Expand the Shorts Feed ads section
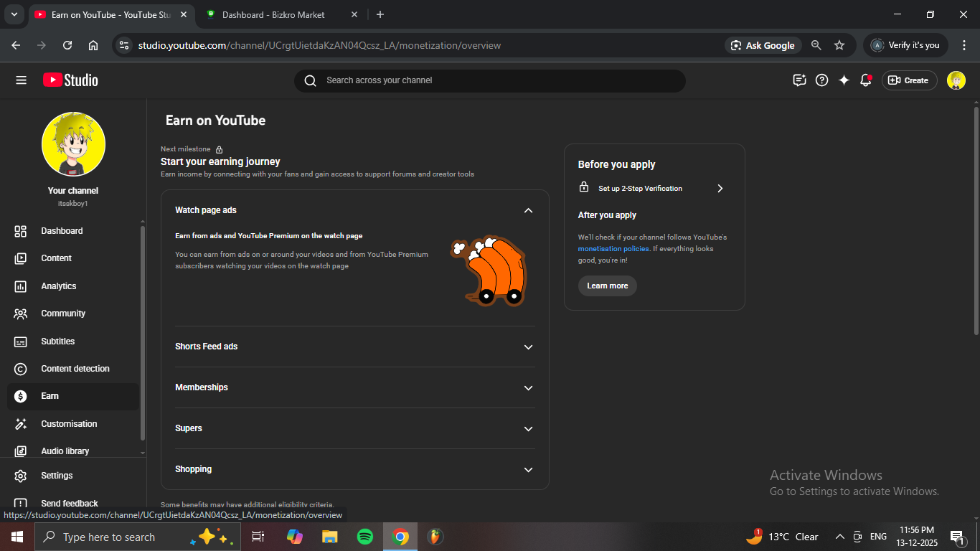This screenshot has width=980, height=551. click(528, 347)
